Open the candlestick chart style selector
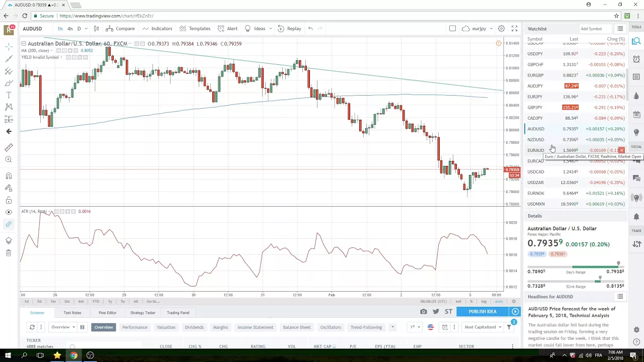 (x=96, y=29)
